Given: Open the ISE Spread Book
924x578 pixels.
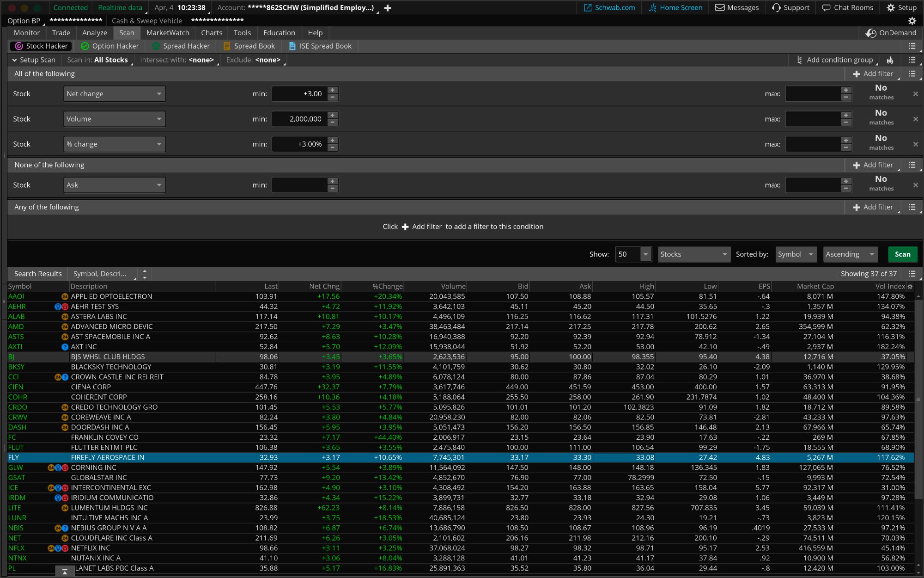Looking at the screenshot, I should pos(320,46).
